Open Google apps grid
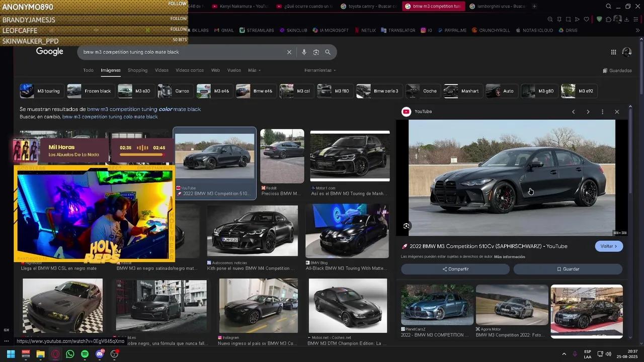 click(x=613, y=52)
